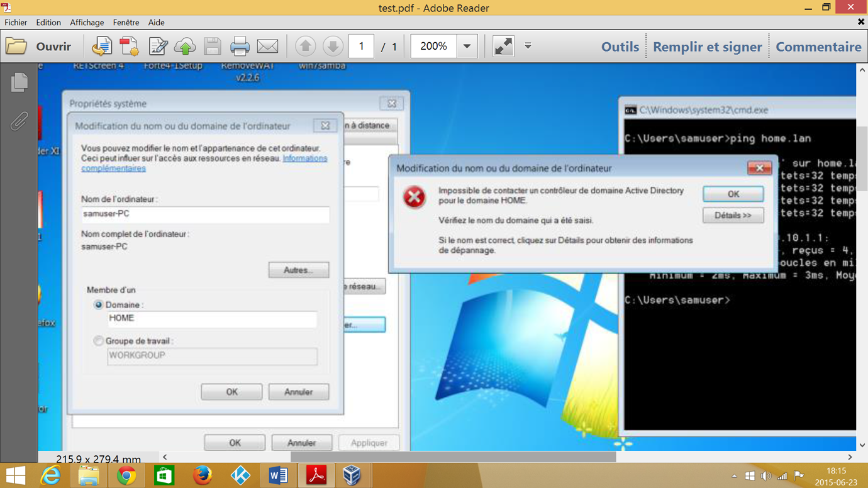Screen dimensions: 868x488
Task: Open VirtualBox from taskbar
Action: 352,475
